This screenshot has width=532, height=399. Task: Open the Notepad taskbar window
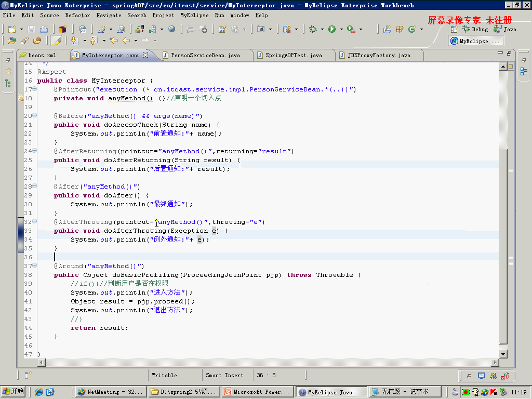click(405, 392)
